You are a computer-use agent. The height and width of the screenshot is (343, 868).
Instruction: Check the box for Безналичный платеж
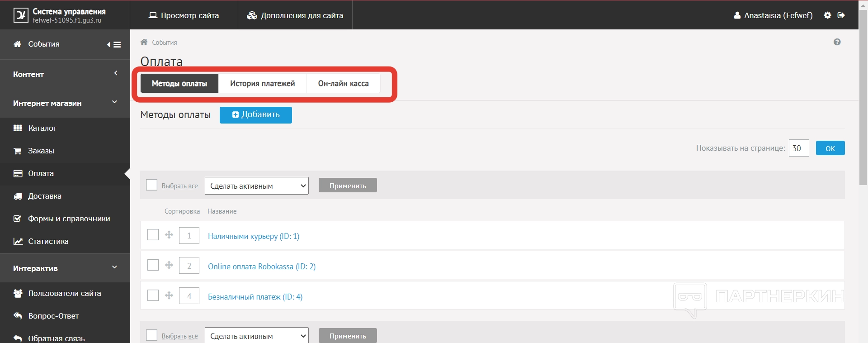coord(153,295)
